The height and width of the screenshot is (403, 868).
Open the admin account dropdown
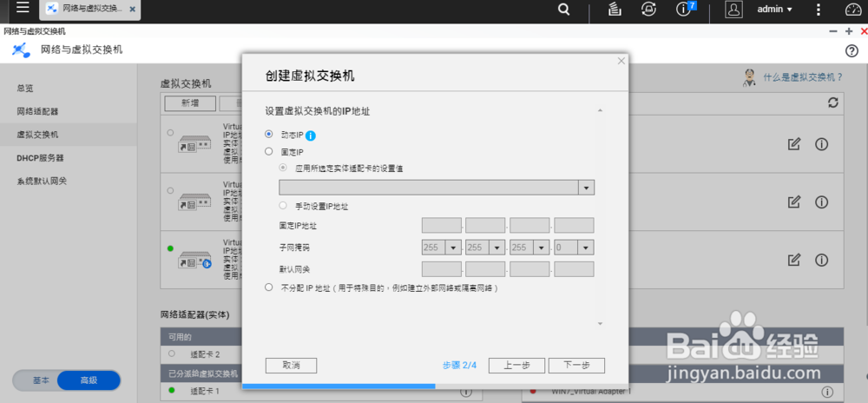(x=774, y=9)
